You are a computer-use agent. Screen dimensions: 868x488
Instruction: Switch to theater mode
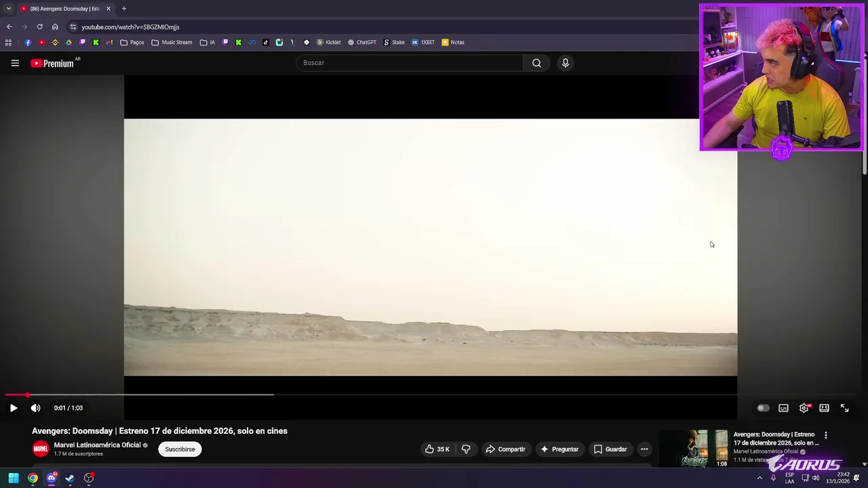[824, 408]
